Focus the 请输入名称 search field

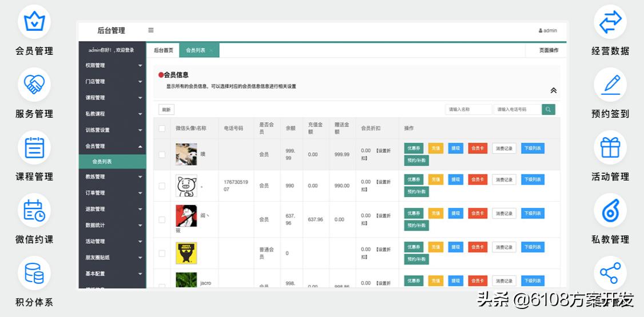[468, 110]
